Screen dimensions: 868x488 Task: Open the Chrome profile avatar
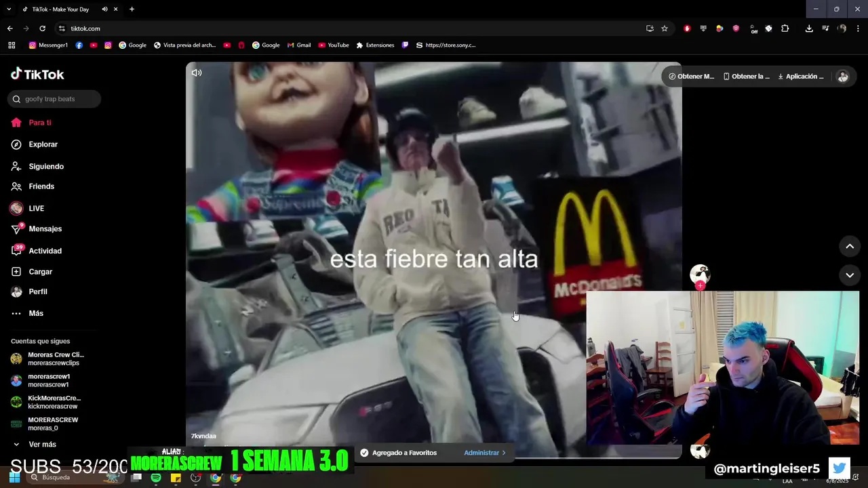(842, 28)
